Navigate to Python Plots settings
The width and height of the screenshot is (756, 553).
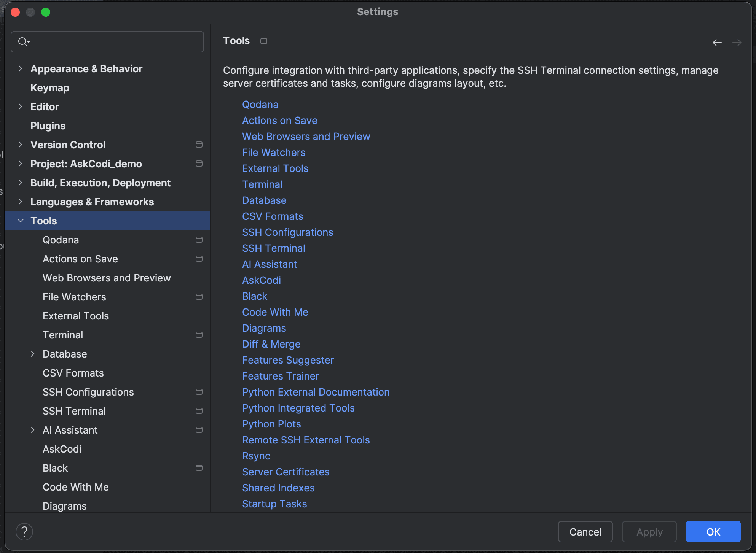click(x=272, y=423)
